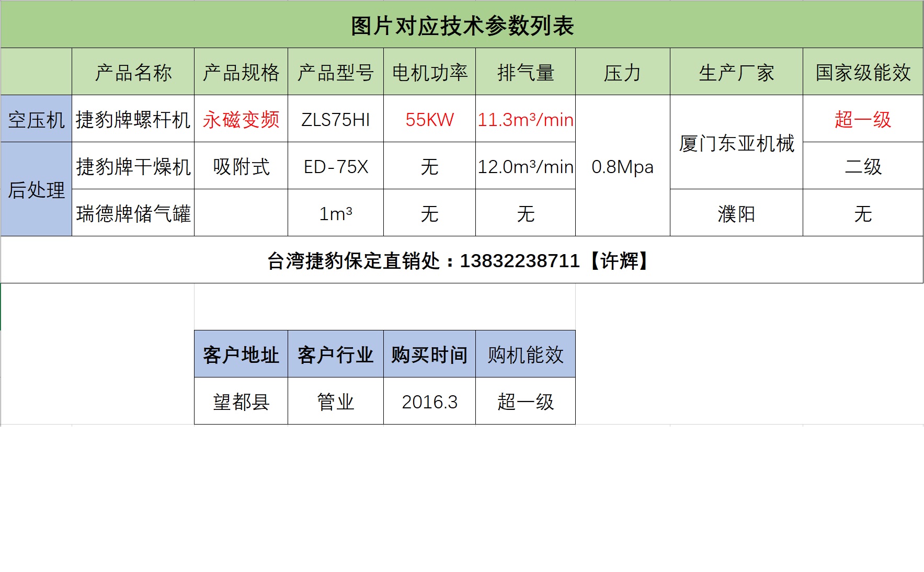Click the red 55KW power cell
The image size is (924, 572).
coord(429,119)
